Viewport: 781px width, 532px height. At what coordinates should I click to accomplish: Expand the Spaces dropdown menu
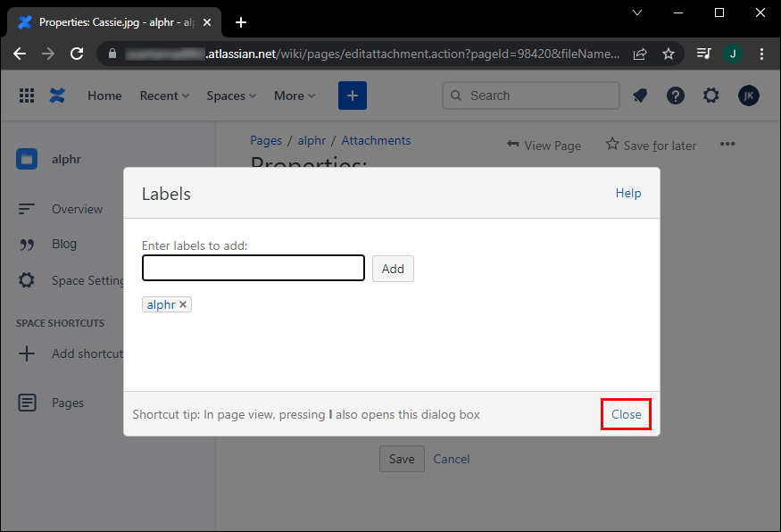(x=231, y=96)
